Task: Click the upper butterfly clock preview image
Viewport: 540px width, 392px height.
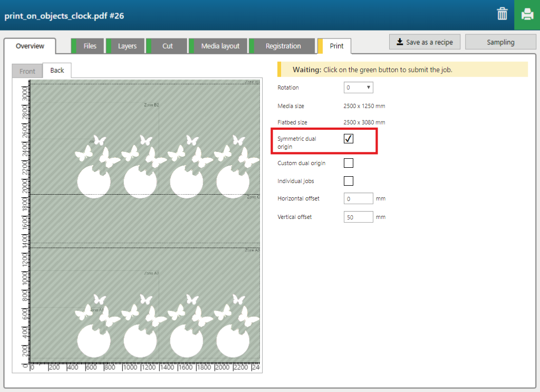Action: (x=163, y=166)
